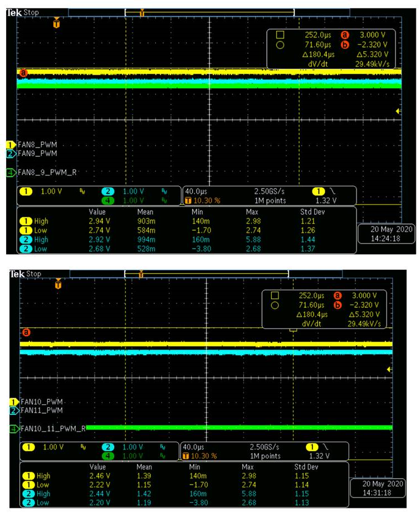Select red cursor 'a' marker on FAN8 yellow trace
This screenshot has height=513, width=420.
tap(23, 73)
